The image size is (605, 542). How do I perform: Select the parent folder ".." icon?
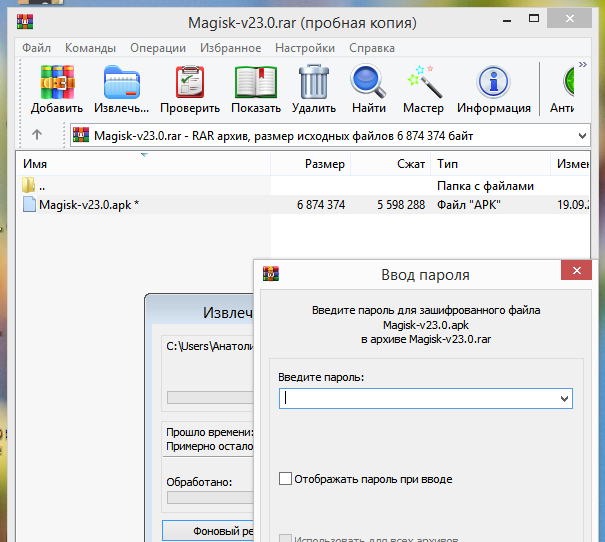pyautogui.click(x=29, y=185)
